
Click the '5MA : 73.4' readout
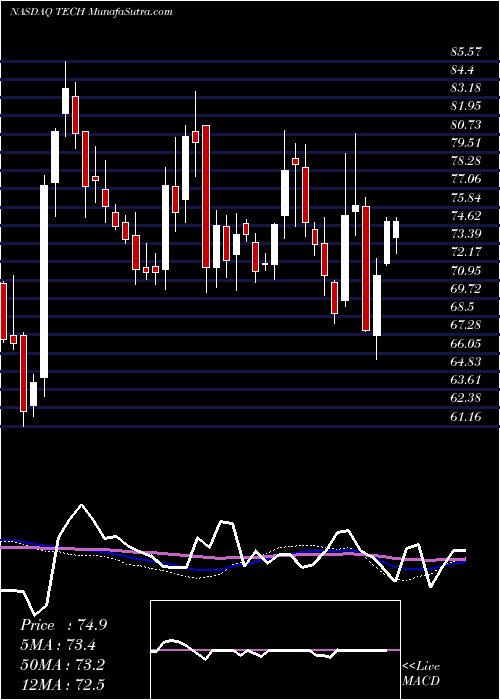58,645
